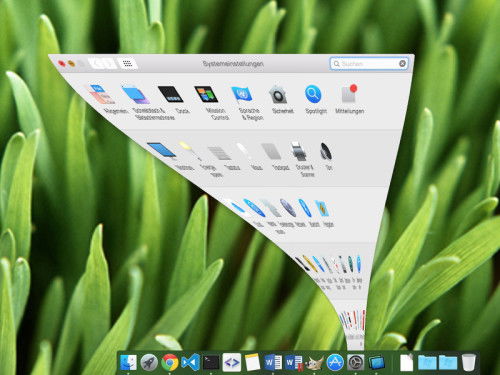Open the Netzwerk globe pane
The height and width of the screenshot is (375, 500).
288,208
